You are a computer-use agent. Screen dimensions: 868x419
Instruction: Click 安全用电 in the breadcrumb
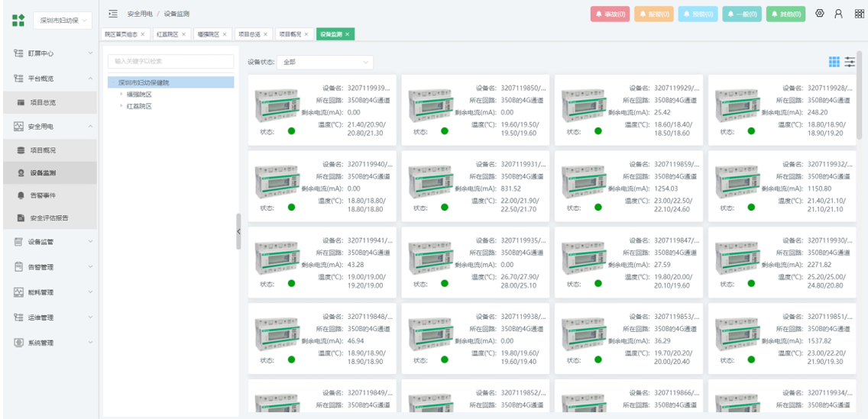point(140,13)
